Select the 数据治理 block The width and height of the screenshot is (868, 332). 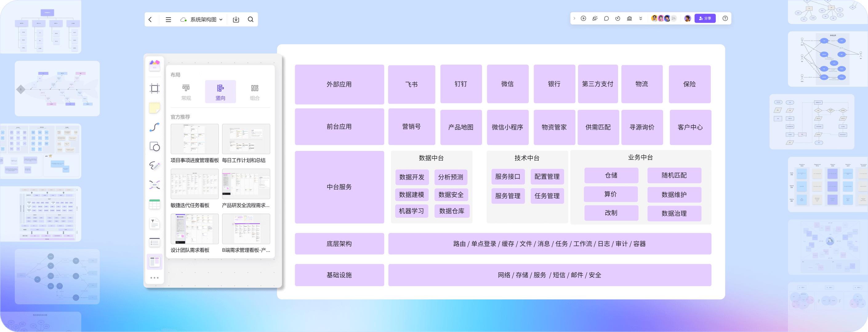674,213
